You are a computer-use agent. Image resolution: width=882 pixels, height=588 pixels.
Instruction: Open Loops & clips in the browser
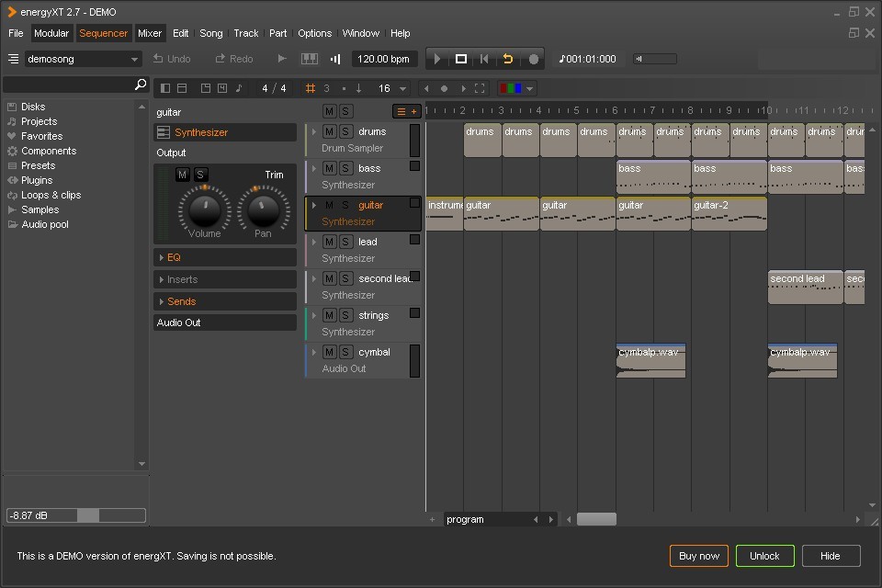[51, 195]
